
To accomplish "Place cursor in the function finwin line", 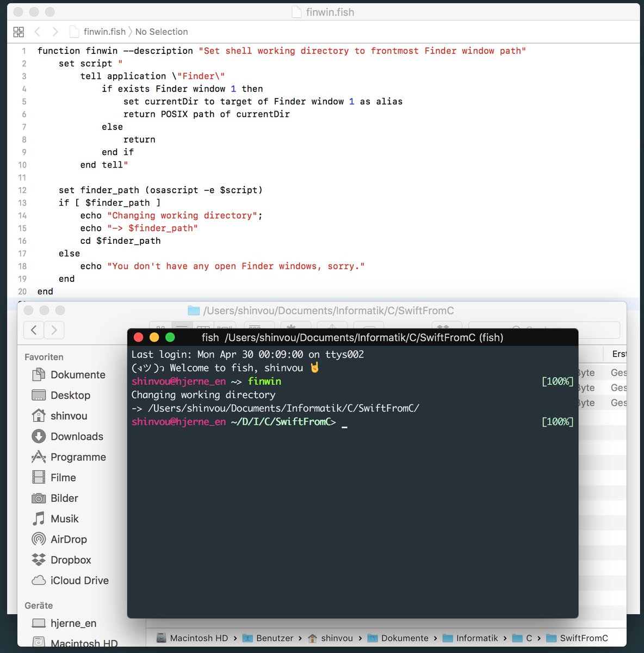I will (282, 51).
